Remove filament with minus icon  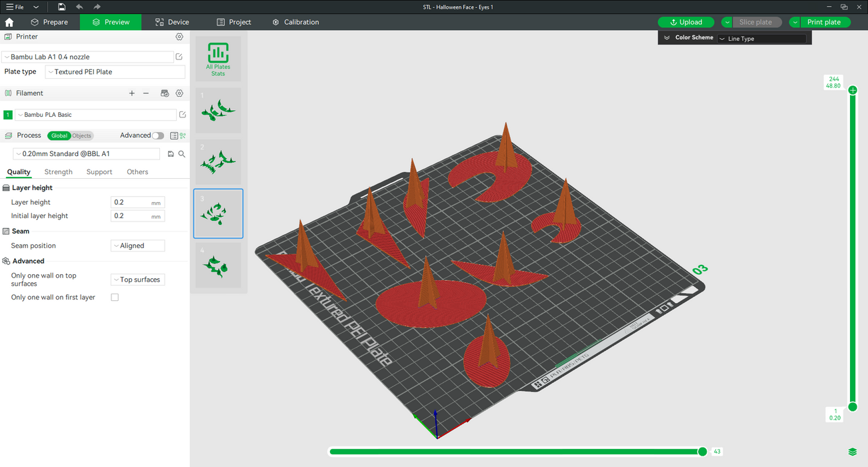[146, 93]
